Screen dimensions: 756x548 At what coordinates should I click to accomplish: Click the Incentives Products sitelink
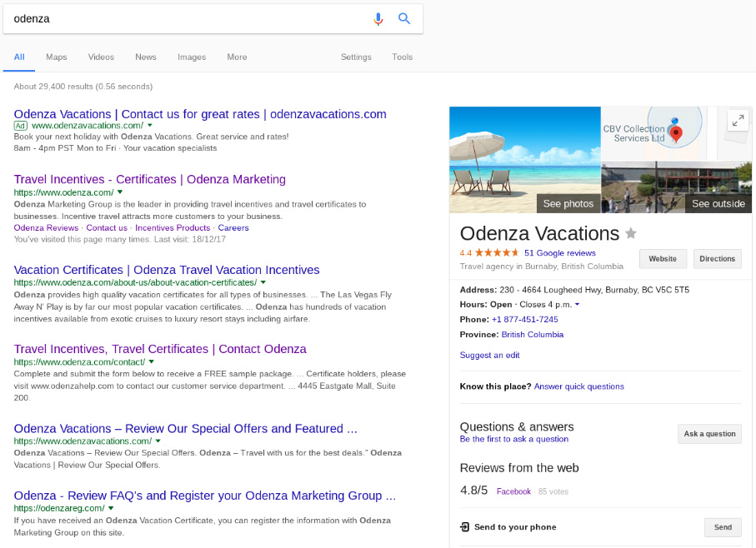point(173,227)
